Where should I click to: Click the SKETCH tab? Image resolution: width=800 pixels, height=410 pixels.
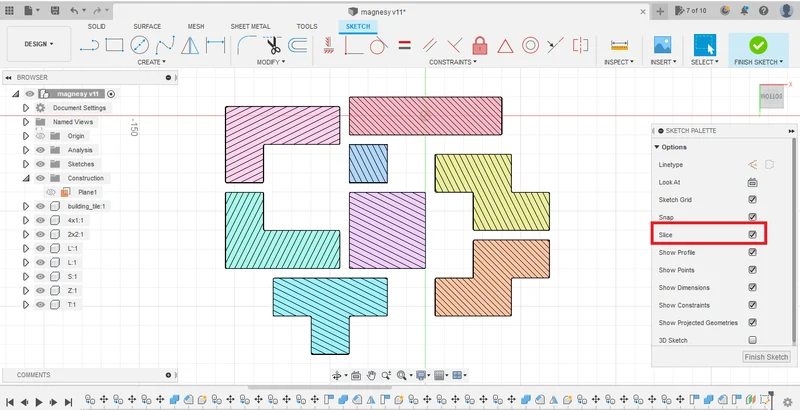tap(358, 27)
